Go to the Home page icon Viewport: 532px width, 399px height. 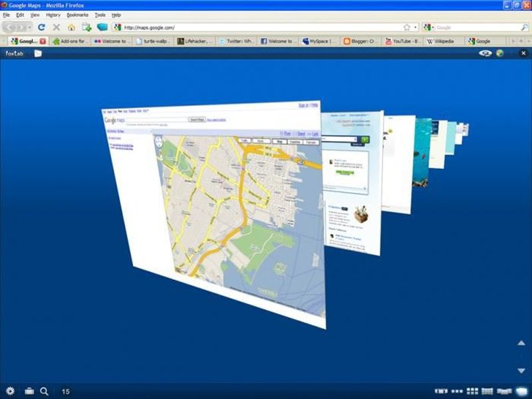(71, 27)
